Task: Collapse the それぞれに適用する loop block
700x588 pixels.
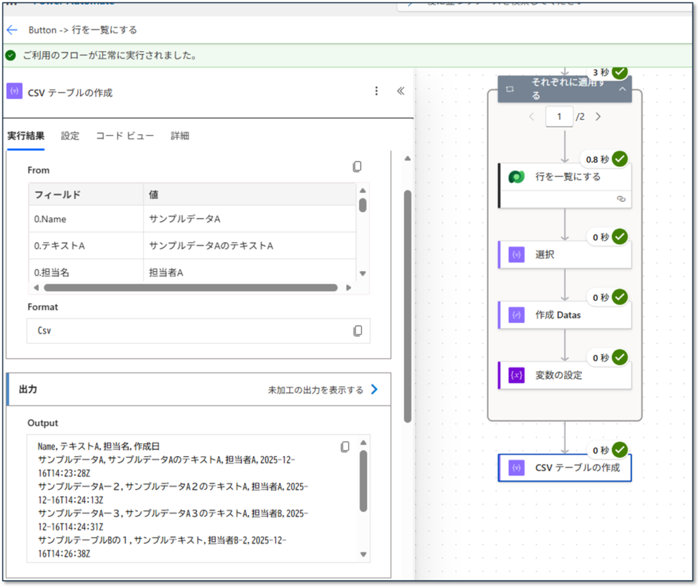Action: click(622, 89)
